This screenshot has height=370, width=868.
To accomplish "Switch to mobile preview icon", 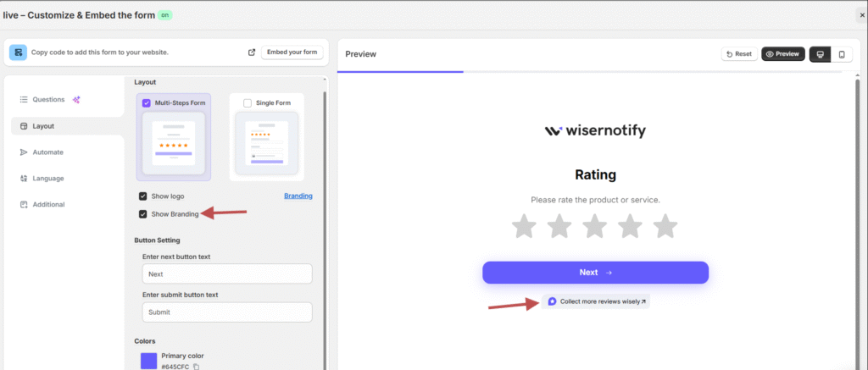I will (x=841, y=54).
